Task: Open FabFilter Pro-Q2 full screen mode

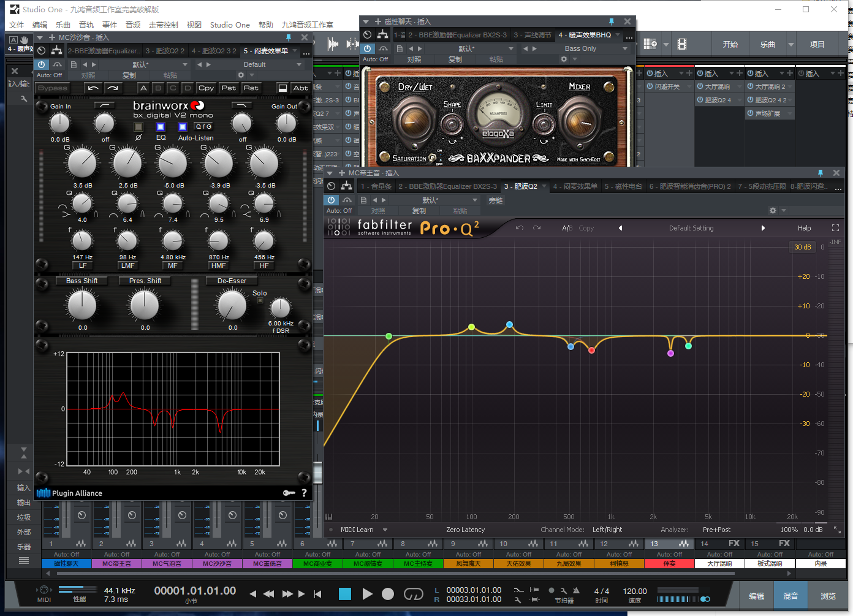Action: coord(835,228)
